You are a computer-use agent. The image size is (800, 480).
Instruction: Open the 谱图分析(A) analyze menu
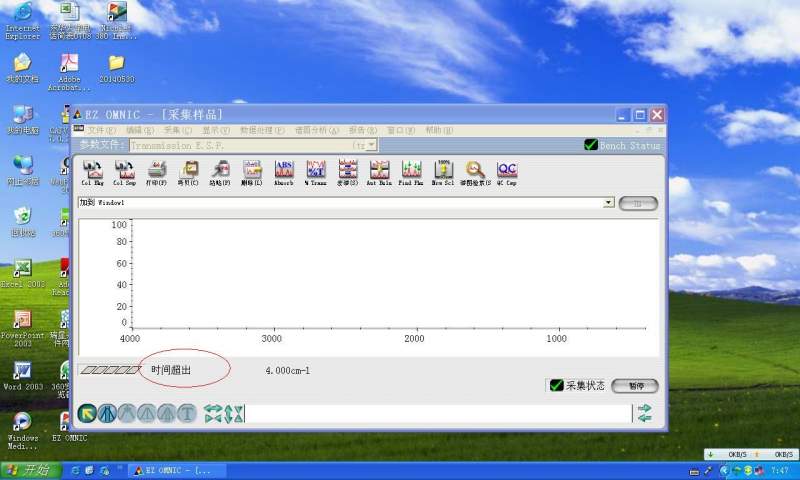[317, 130]
